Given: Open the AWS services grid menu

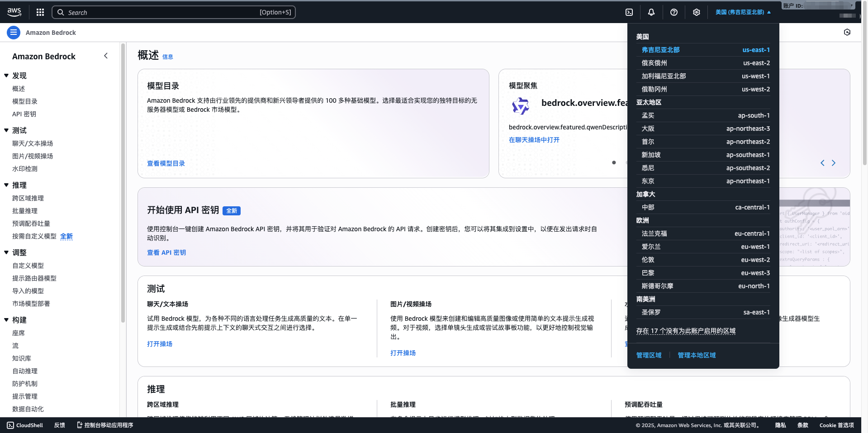Looking at the screenshot, I should click(x=40, y=12).
